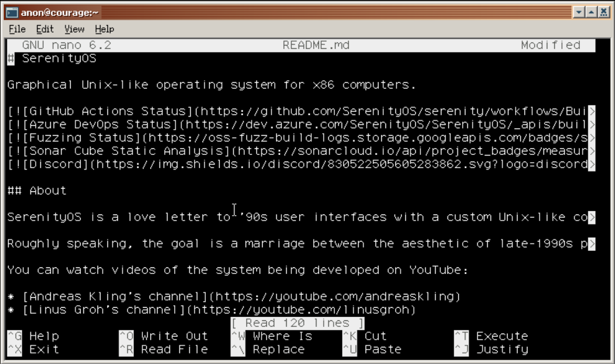
Task: Click the overflow '>' marker on the Discord line
Action: click(x=591, y=164)
